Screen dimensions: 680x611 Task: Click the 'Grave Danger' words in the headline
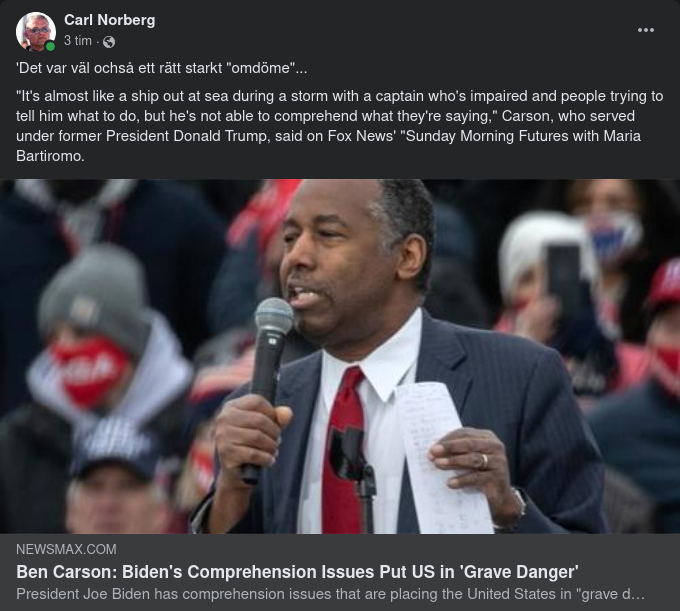(519, 572)
